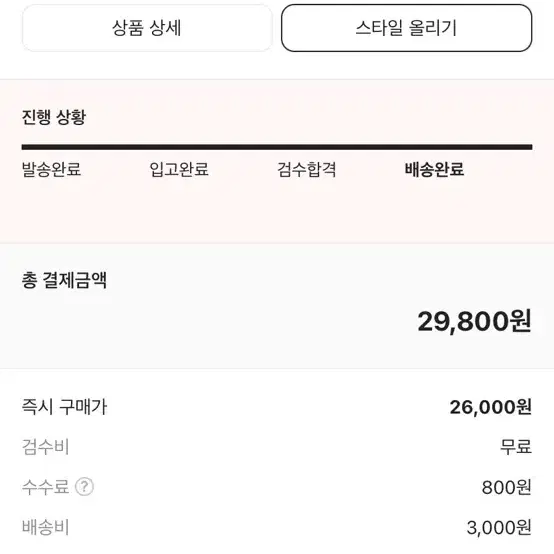The width and height of the screenshot is (554, 554).
Task: Click the fee help question mark icon
Action: [84, 487]
